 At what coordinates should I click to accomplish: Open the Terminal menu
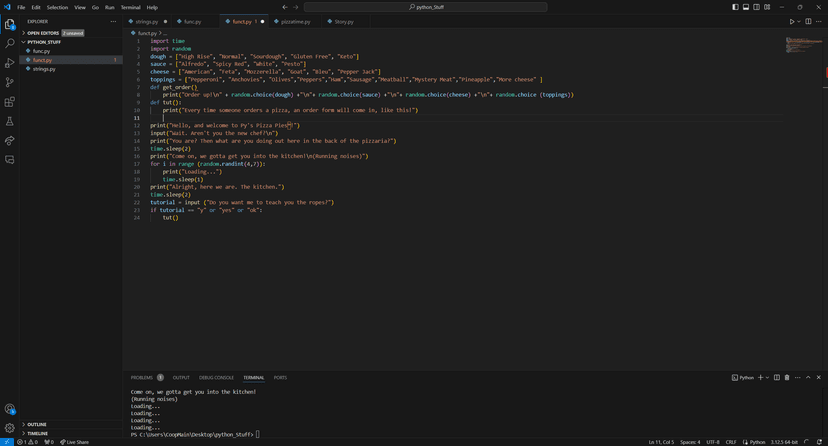[x=130, y=7]
